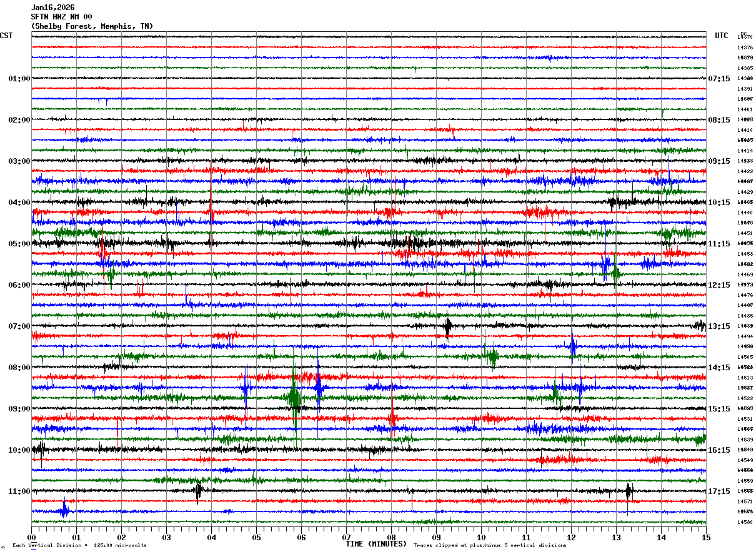Click the CST timezone label
Image resolution: width=756 pixels, height=554 pixels.
pyautogui.click(x=6, y=36)
